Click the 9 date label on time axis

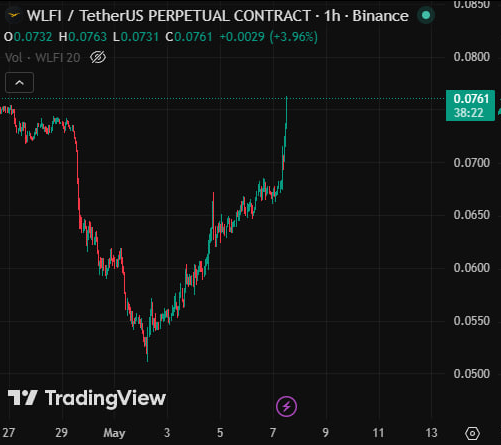pos(326,433)
